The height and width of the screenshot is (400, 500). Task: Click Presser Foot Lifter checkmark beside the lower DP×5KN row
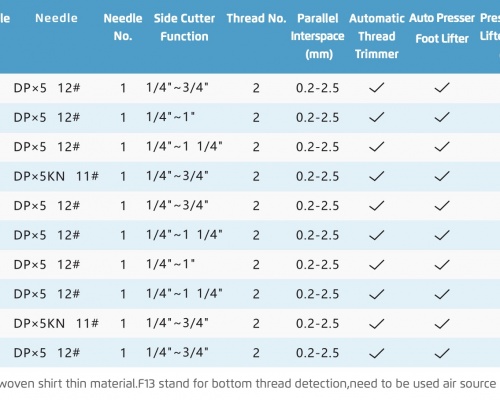coord(442,323)
